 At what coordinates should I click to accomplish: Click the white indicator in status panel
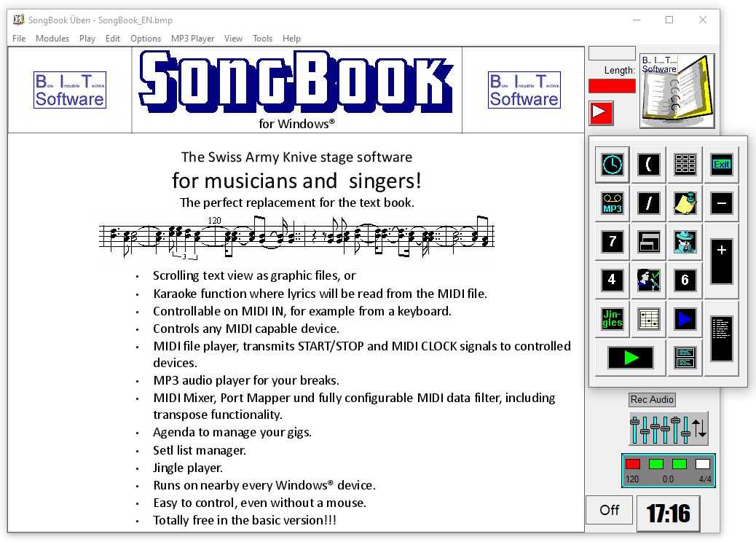pyautogui.click(x=703, y=464)
